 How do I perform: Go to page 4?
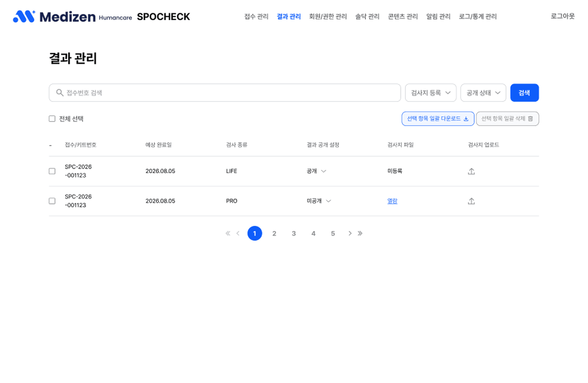tap(313, 234)
